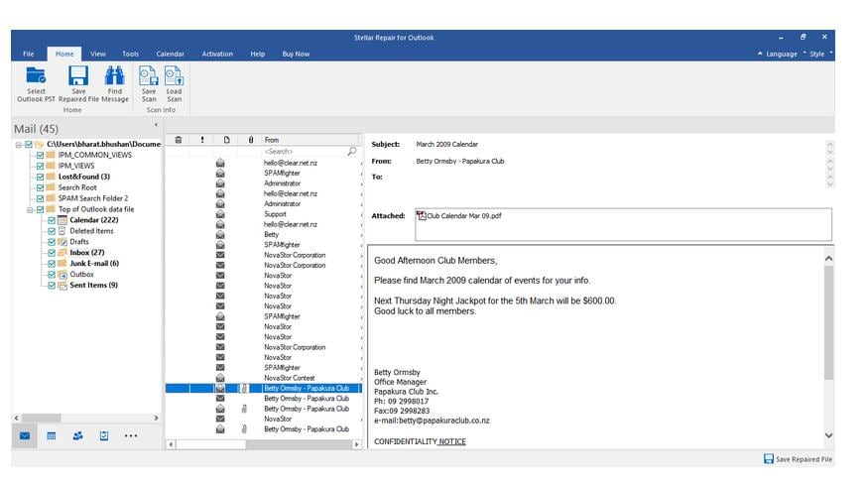Uncheck the Calendar (222) checkbox

pos(51,220)
